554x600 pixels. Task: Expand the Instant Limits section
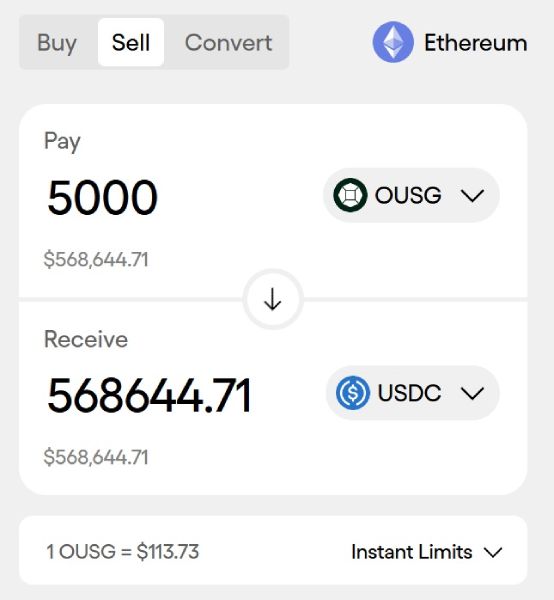pos(427,552)
